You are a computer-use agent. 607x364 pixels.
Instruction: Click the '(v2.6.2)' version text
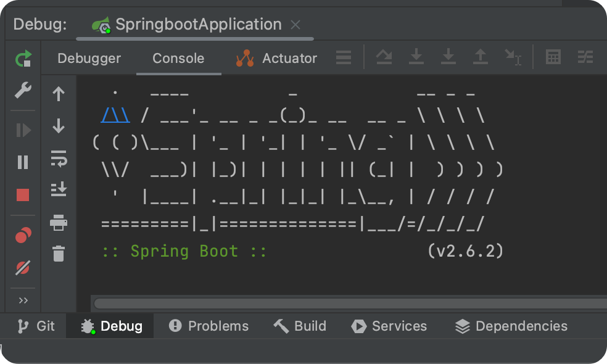pos(466,251)
